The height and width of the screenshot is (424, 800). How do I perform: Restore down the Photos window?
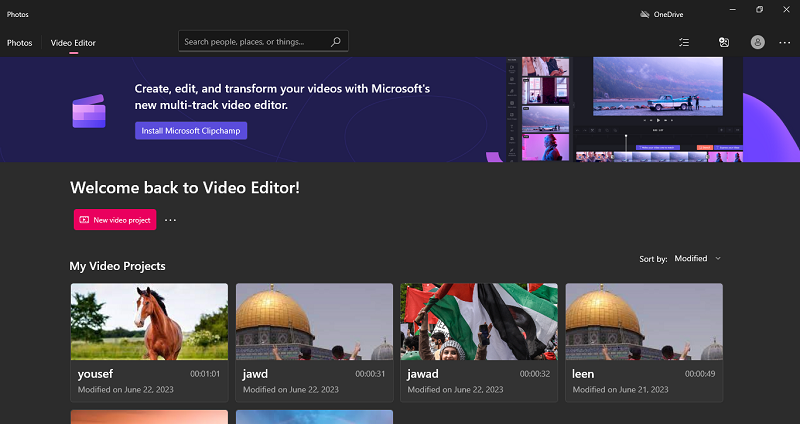760,10
